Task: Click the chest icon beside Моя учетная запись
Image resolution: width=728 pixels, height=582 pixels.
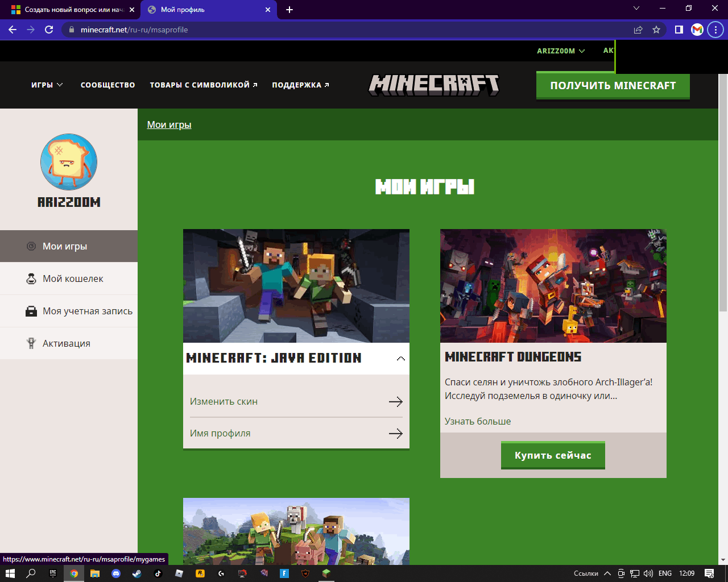Action: coord(31,311)
